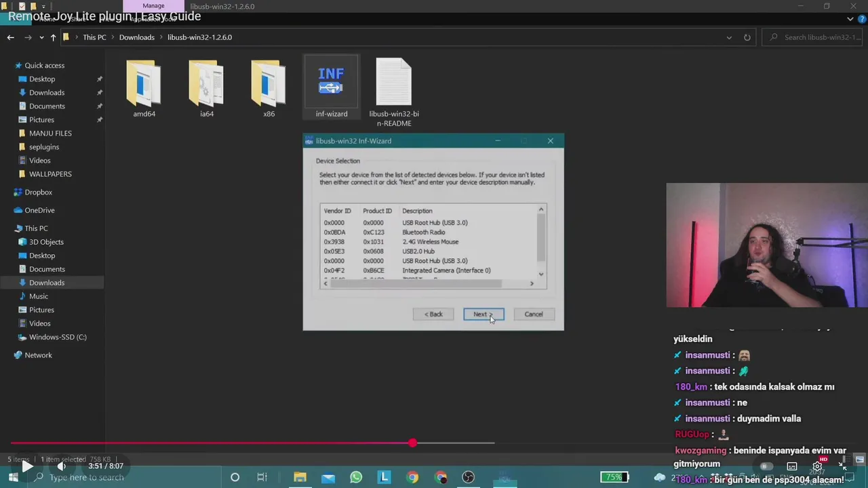The width and height of the screenshot is (868, 488).
Task: Open File Explorer from taskbar
Action: point(300,477)
